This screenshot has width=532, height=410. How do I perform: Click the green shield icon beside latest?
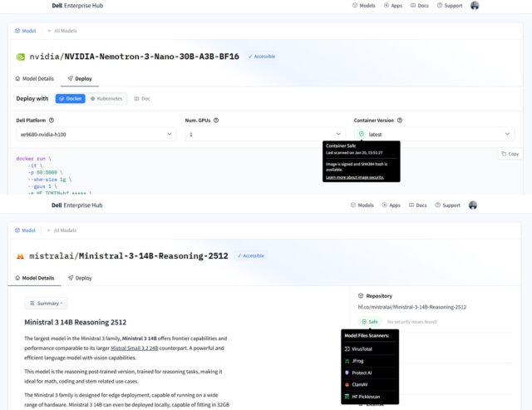point(362,134)
